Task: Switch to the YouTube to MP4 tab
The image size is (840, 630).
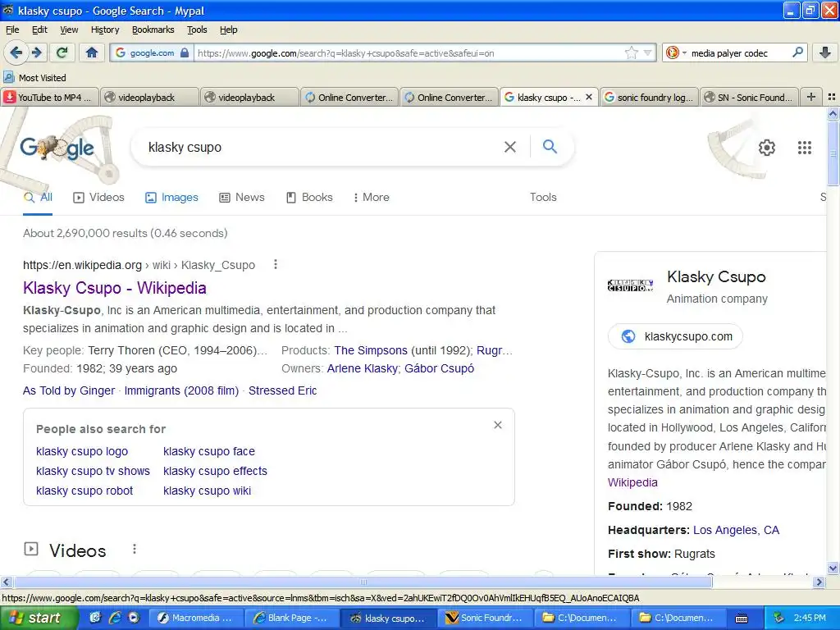Action: [x=50, y=97]
